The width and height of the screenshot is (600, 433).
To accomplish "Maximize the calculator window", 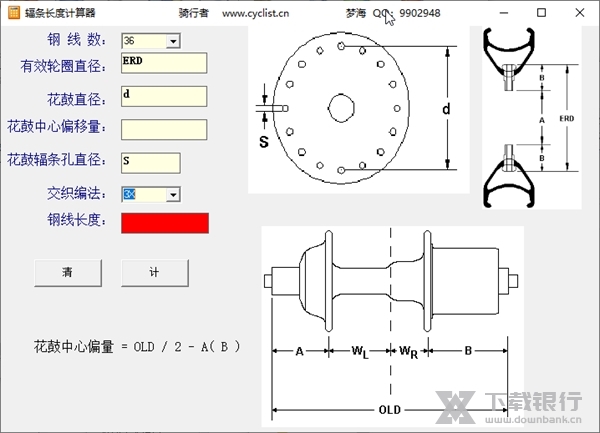I will coord(541,13).
